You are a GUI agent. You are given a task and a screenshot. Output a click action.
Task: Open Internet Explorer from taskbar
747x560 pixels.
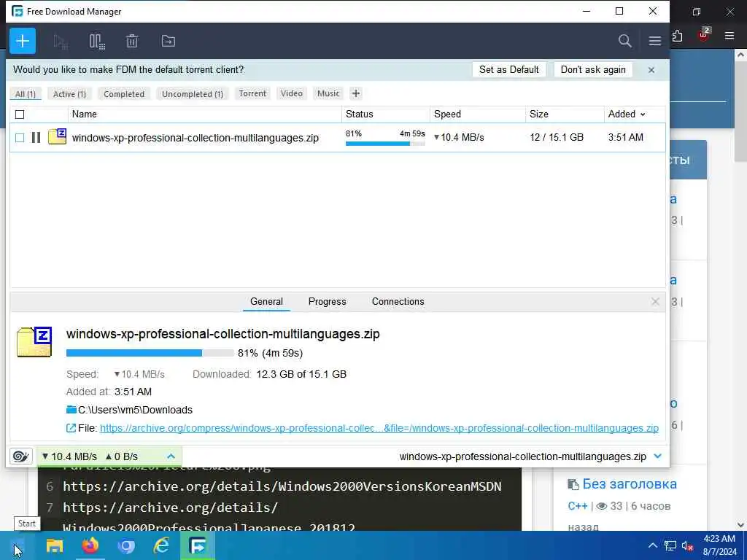tap(161, 545)
